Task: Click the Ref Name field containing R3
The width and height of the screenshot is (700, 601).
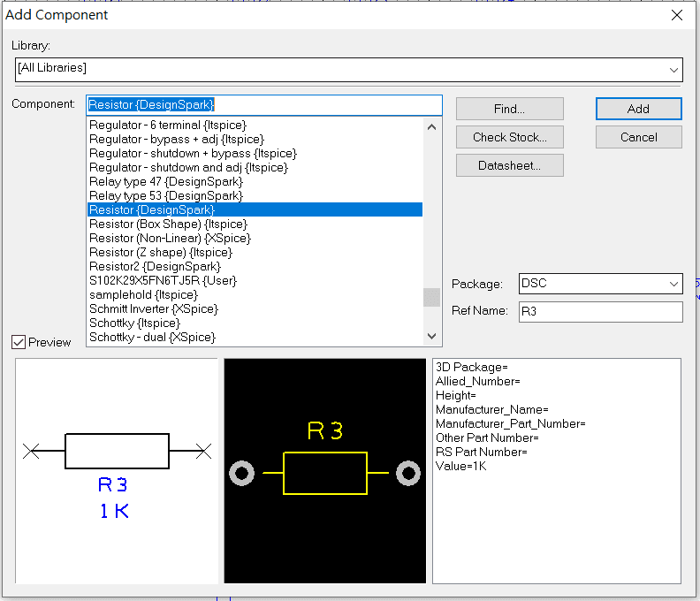Action: 600,311
